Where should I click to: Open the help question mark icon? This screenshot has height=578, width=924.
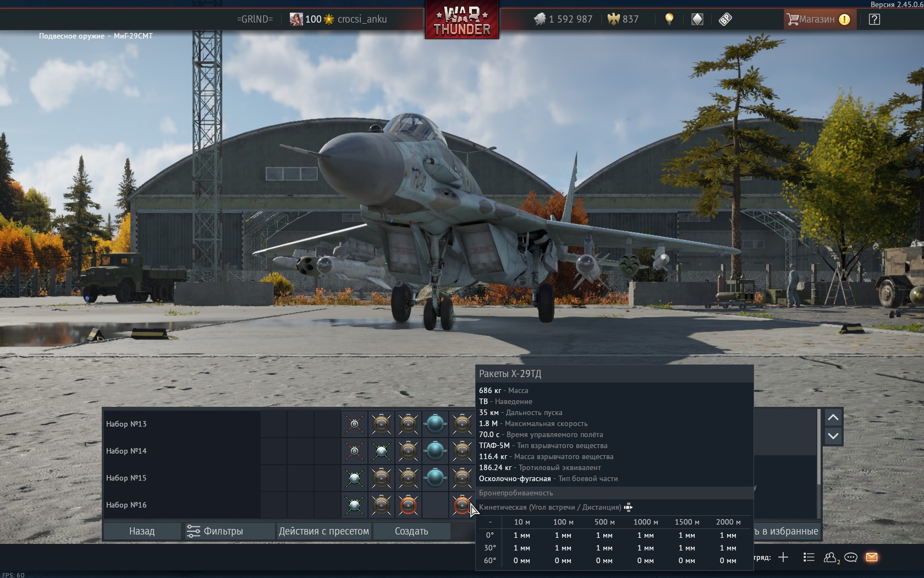click(x=874, y=19)
